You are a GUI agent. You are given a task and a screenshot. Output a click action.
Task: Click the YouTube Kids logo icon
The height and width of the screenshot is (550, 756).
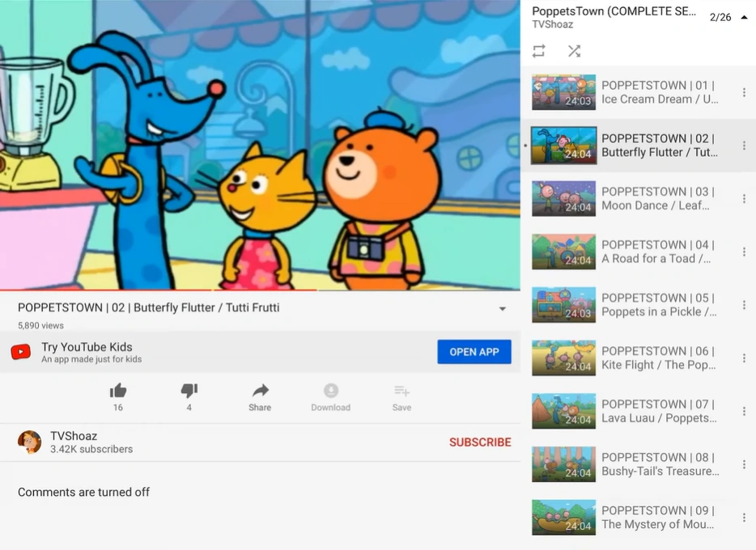click(21, 352)
